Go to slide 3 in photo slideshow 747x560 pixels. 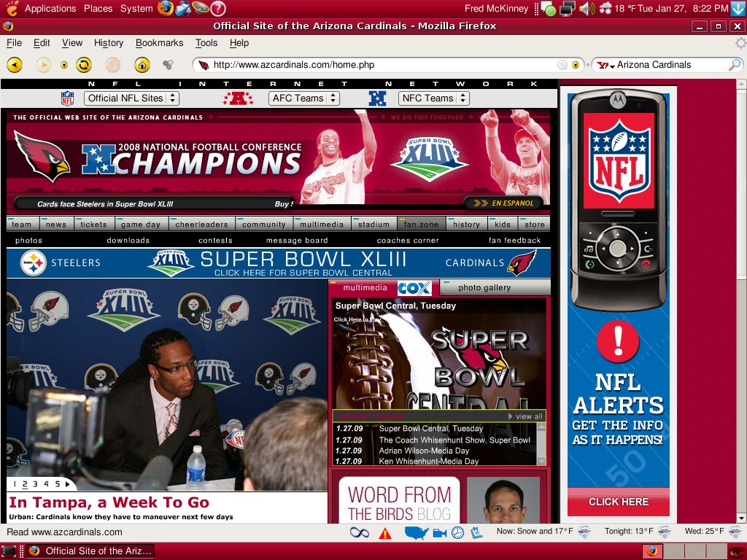point(35,484)
